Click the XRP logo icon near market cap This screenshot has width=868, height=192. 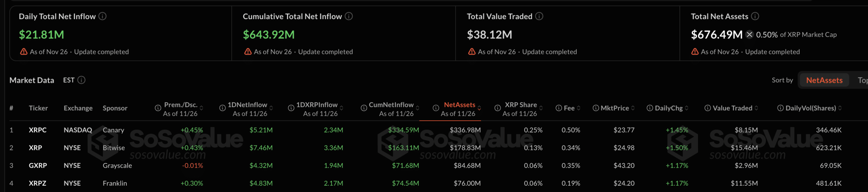point(749,34)
